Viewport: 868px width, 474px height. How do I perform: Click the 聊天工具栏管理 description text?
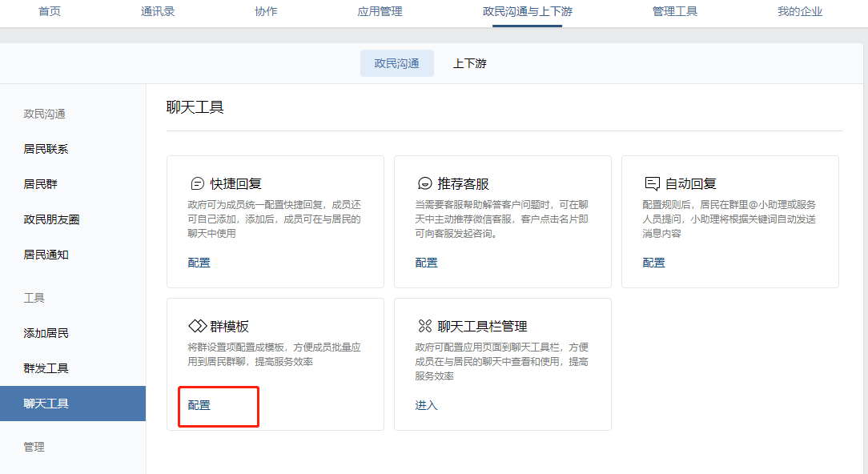[x=501, y=362]
